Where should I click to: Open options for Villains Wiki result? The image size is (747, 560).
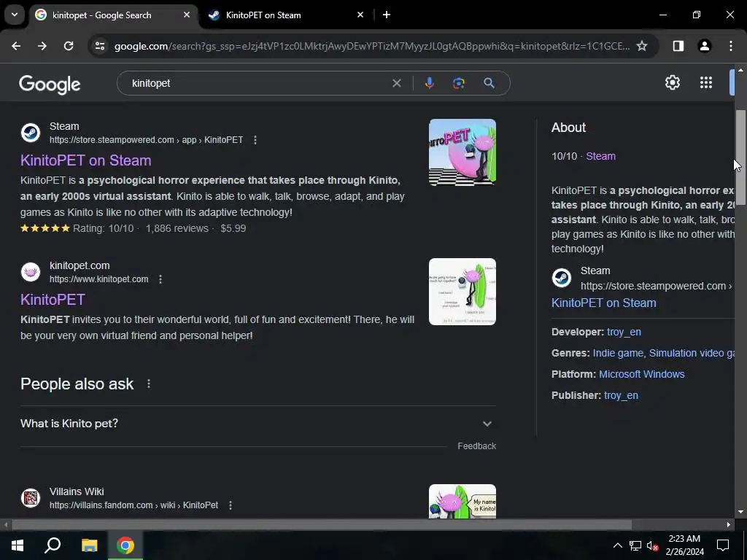pos(231,505)
